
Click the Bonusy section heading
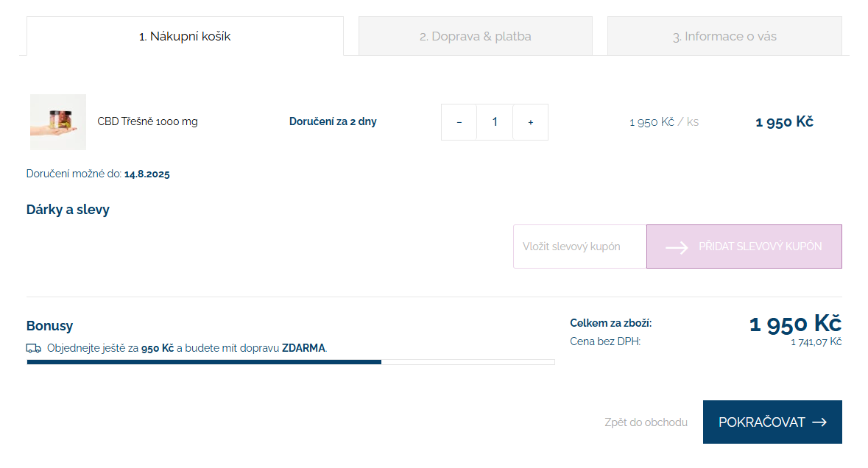click(49, 326)
